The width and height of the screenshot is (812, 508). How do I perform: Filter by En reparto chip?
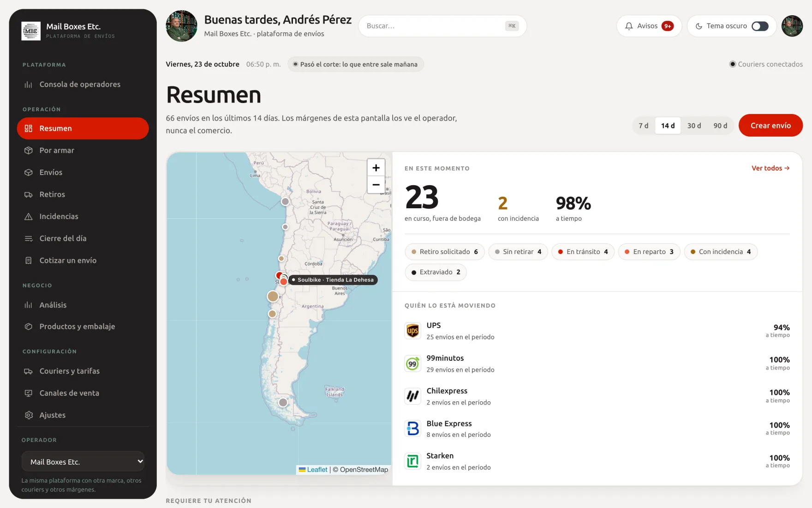(649, 252)
